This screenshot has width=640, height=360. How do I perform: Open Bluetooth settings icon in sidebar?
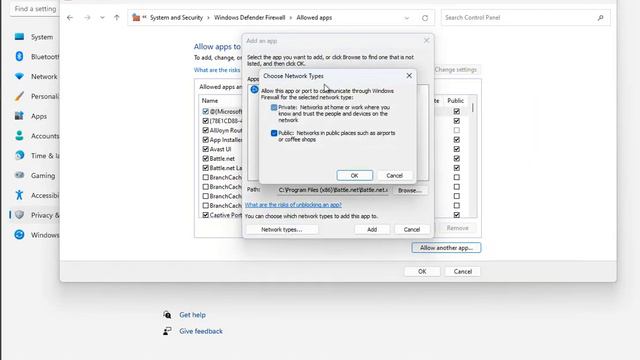19,56
